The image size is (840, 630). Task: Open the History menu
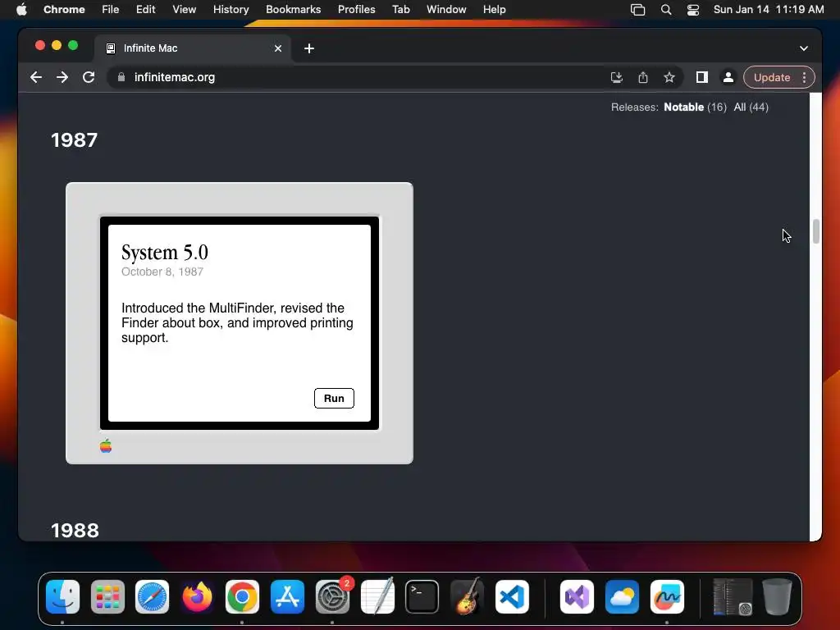point(231,10)
